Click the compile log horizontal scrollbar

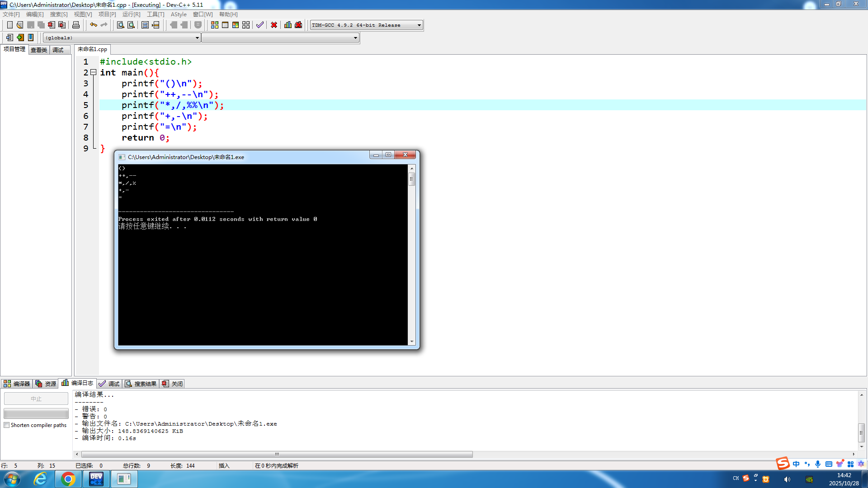tap(277, 454)
